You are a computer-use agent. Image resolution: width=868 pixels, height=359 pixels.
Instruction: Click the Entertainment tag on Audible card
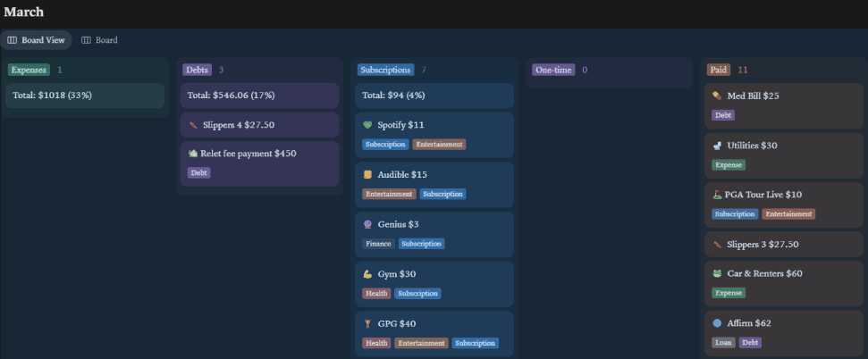389,194
